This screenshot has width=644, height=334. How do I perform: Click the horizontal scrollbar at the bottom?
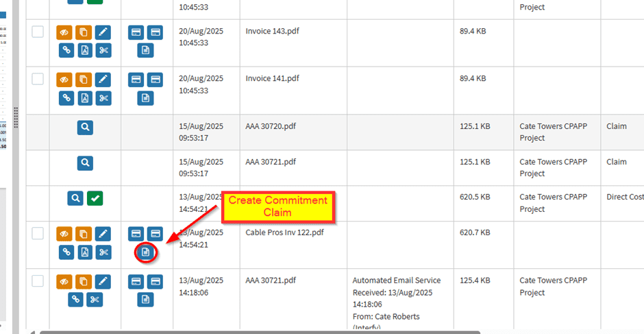point(260,331)
